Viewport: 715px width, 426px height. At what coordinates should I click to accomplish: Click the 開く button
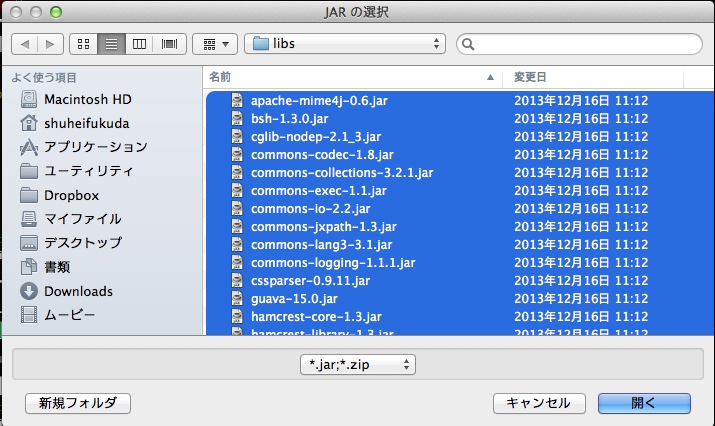644,403
